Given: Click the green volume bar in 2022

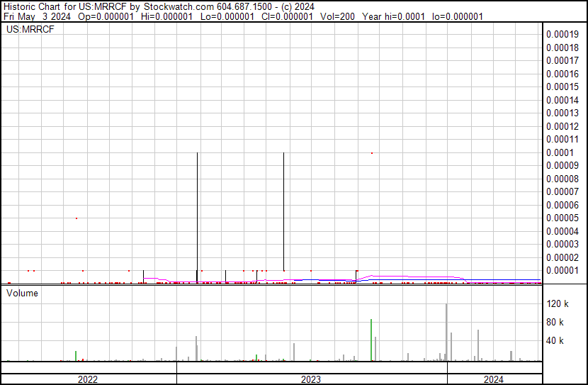Looking at the screenshot, I should pyautogui.click(x=76, y=356).
